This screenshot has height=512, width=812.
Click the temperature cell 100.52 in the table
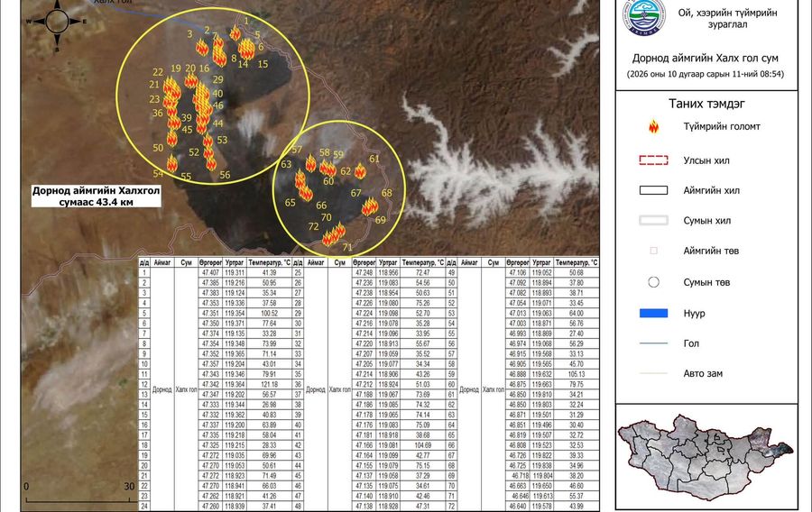269,314
